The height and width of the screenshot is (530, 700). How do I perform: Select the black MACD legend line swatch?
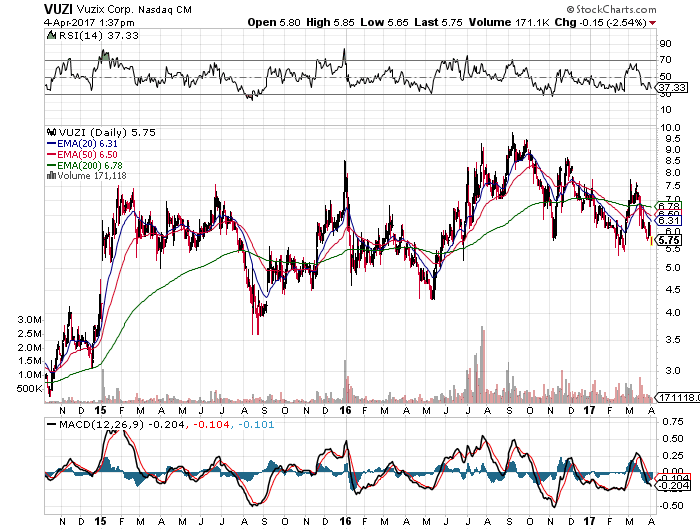(x=52, y=424)
